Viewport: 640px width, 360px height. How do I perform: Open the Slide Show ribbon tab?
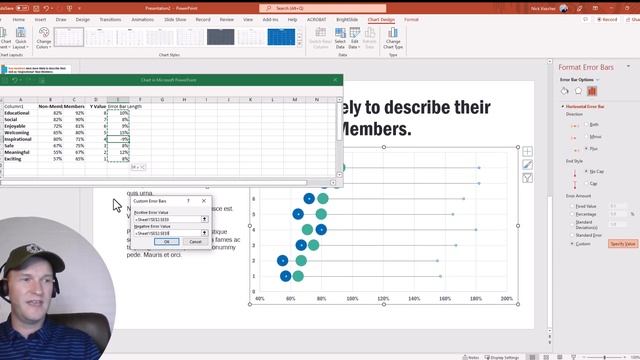pos(175,20)
